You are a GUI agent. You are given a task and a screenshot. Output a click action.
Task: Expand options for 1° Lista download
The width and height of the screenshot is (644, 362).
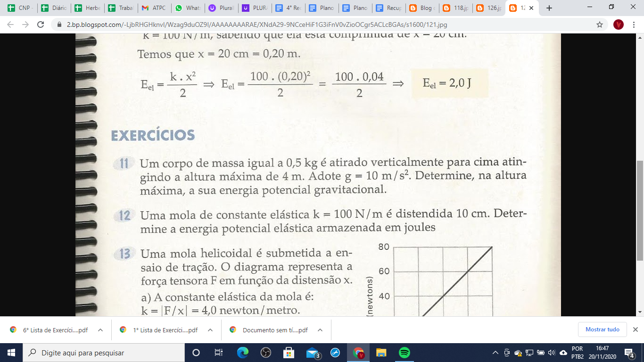coord(210,330)
